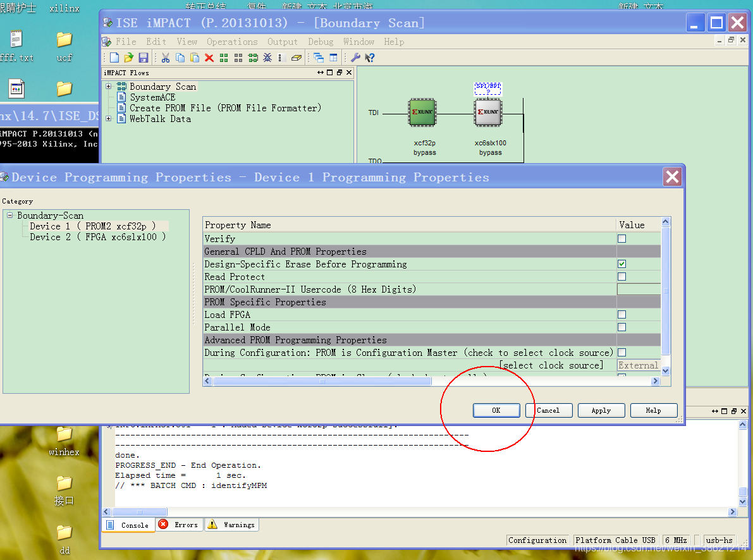This screenshot has width=753, height=560.
Task: Click the properties horizontal scrollbar thumb
Action: [322, 381]
